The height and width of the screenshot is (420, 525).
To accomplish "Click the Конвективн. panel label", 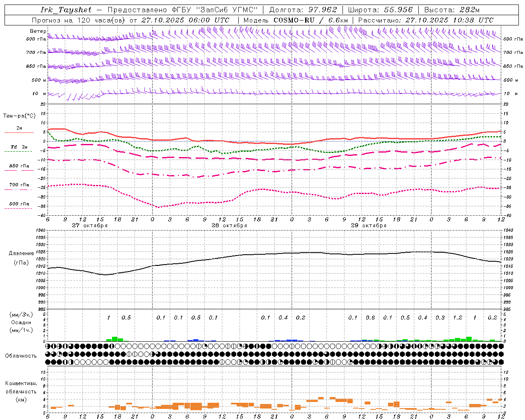I will point(21,383).
